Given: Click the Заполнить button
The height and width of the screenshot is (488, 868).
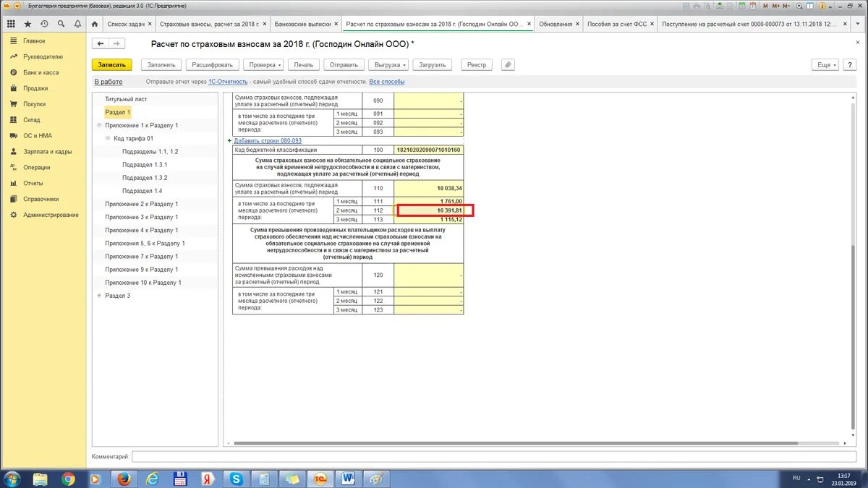Looking at the screenshot, I should click(161, 64).
